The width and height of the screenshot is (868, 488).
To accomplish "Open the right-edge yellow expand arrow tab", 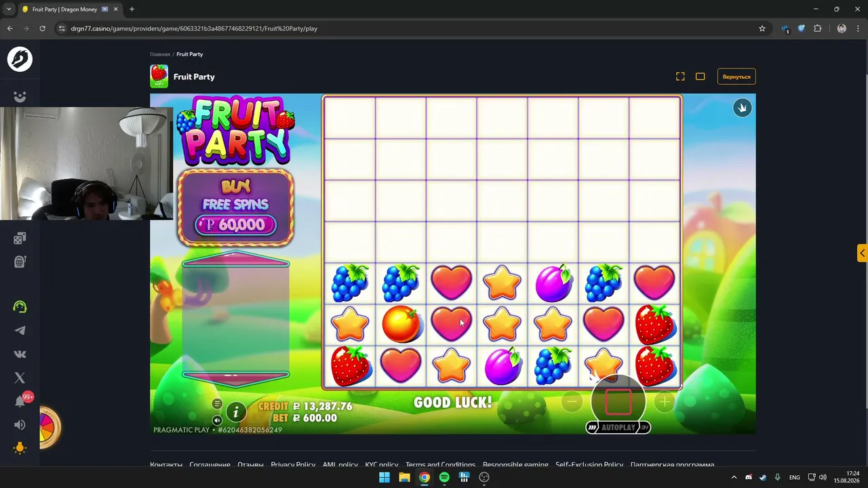I will click(x=862, y=253).
